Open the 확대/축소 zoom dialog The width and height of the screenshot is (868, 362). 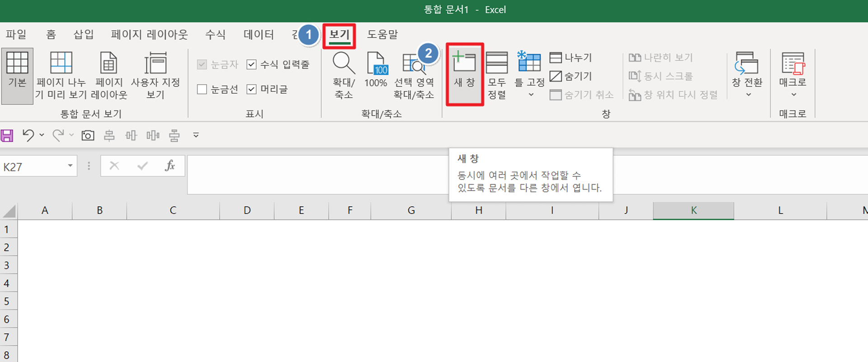(x=344, y=76)
